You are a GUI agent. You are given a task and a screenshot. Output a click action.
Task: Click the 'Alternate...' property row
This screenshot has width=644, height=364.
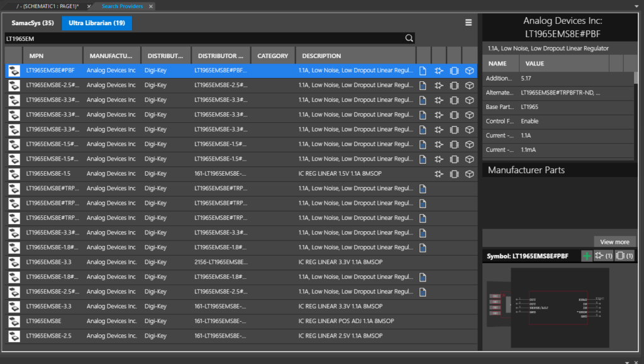(x=558, y=93)
